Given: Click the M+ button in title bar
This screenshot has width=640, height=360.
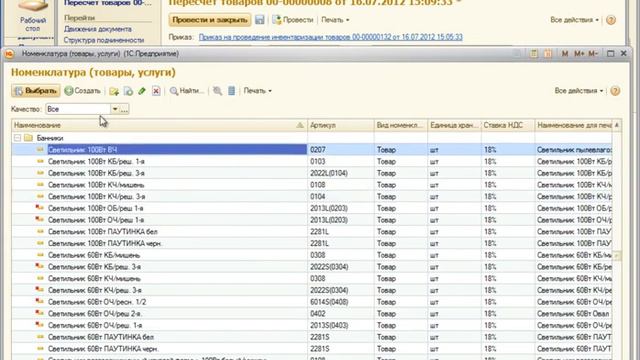Looking at the screenshot, I should pyautogui.click(x=579, y=53).
